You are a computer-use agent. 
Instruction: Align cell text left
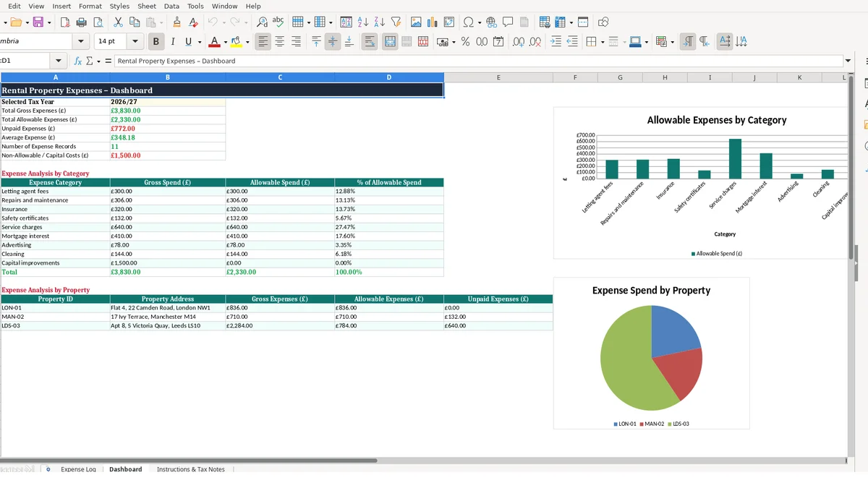[x=263, y=42]
